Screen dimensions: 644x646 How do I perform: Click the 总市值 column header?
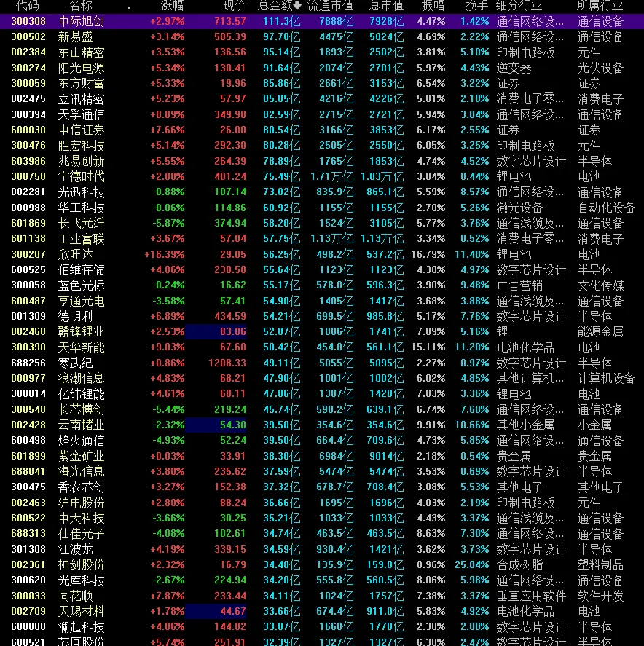(387, 5)
